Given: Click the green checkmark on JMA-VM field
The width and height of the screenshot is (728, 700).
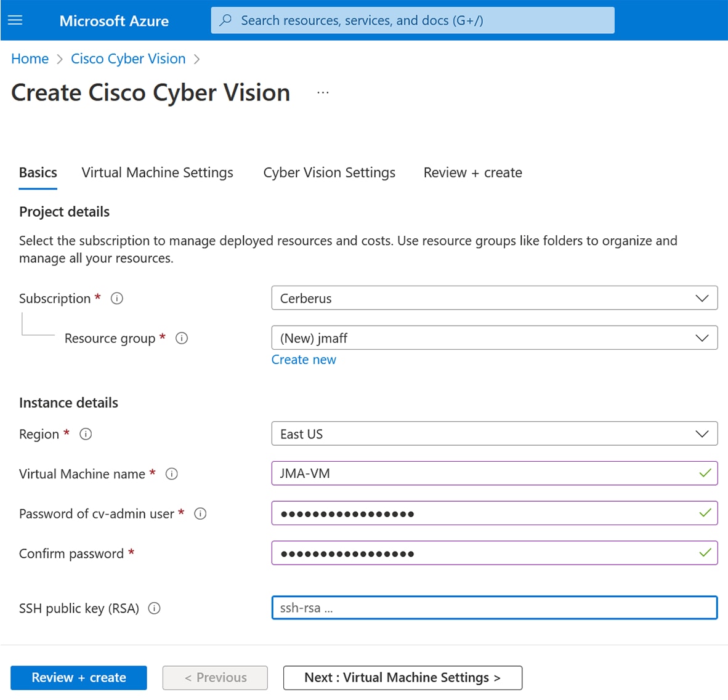Looking at the screenshot, I should click(x=705, y=473).
